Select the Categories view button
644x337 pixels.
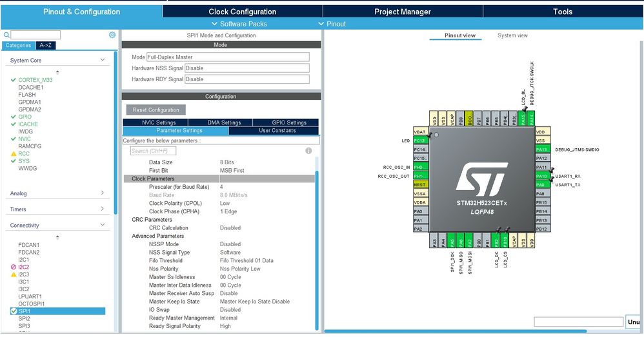tap(19, 46)
